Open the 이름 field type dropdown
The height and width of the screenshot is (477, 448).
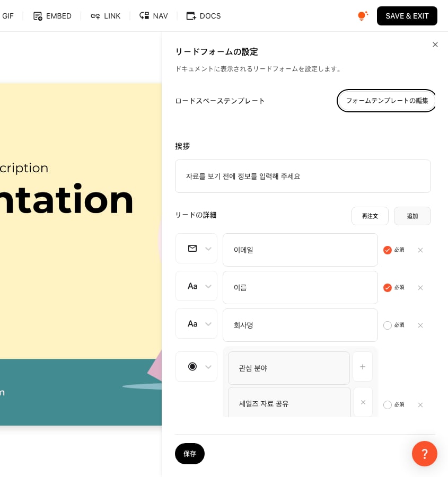pyautogui.click(x=196, y=286)
